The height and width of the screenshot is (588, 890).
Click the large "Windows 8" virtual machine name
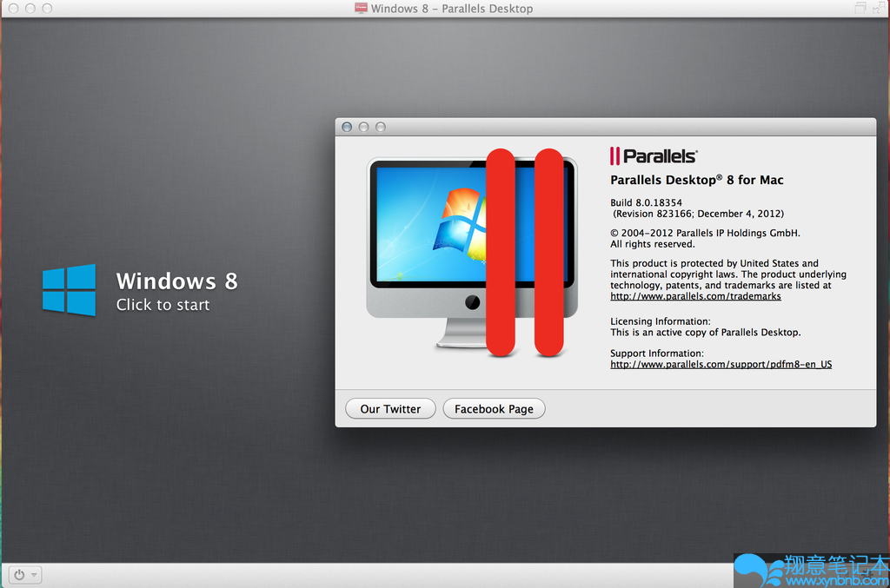coord(176,281)
